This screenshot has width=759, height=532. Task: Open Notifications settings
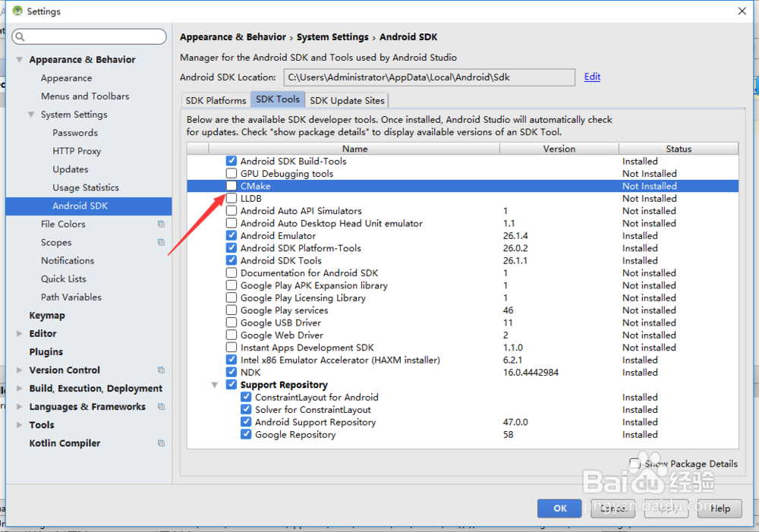(x=68, y=260)
